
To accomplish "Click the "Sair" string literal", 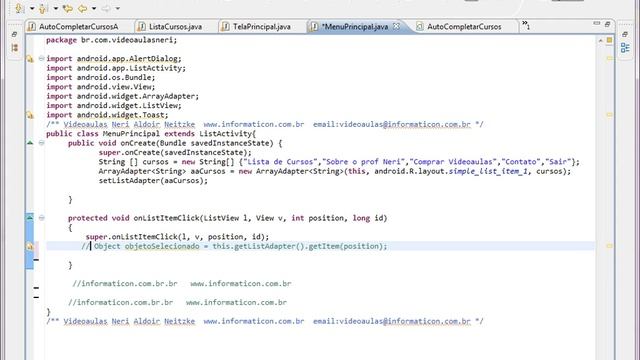I will click(558, 162).
